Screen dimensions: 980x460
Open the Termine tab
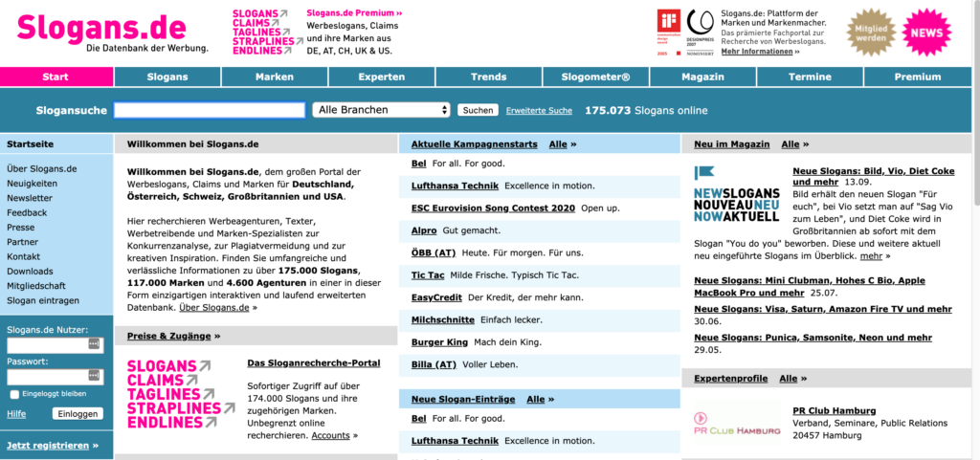pos(810,77)
